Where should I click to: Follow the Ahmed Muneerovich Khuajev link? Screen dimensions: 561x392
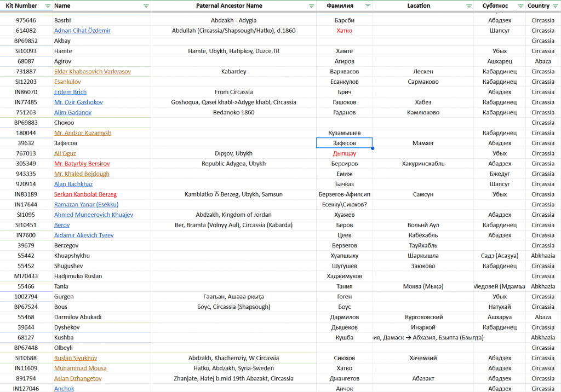(93, 215)
